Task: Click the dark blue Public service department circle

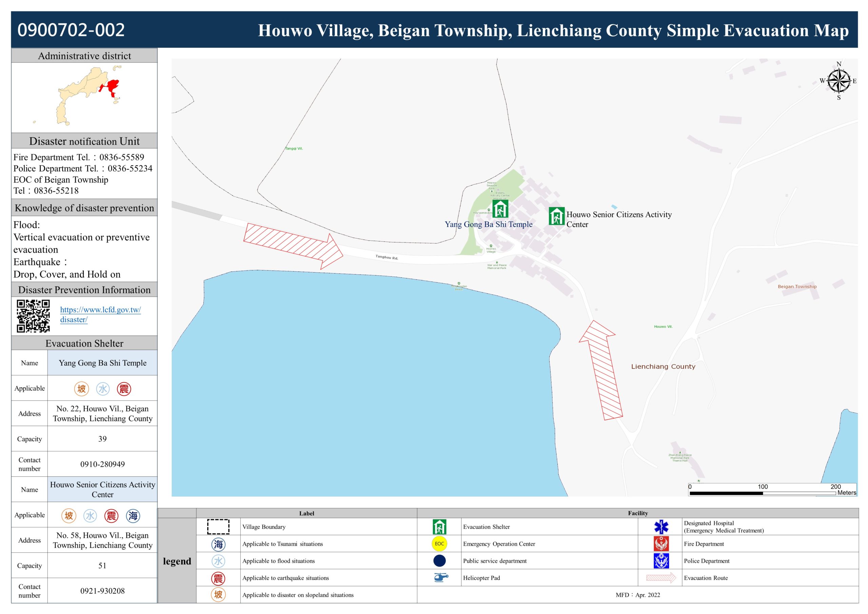Action: (439, 561)
